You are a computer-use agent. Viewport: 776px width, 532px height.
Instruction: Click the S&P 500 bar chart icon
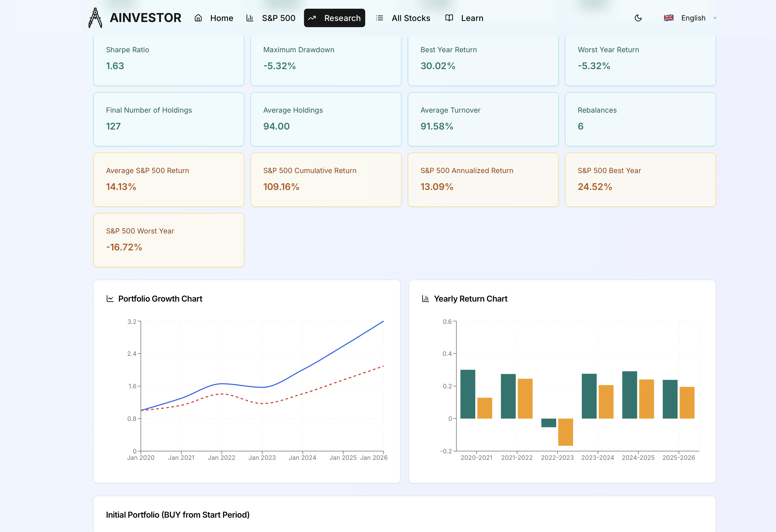point(250,18)
